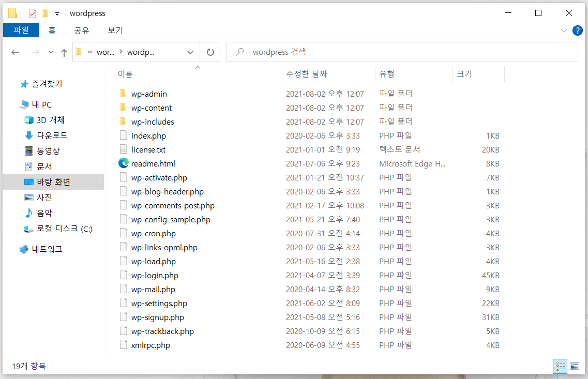Click the wp-load.php file icon

(x=124, y=261)
